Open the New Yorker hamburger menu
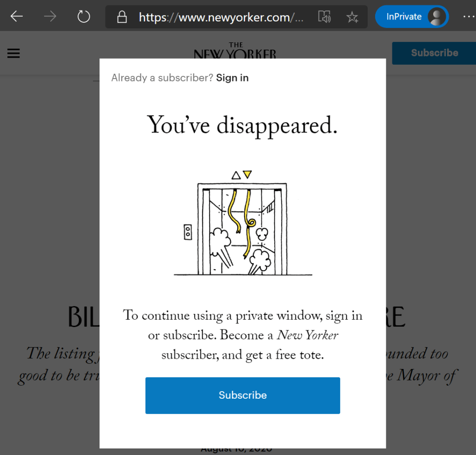Viewport: 476px width, 455px height. [x=13, y=54]
